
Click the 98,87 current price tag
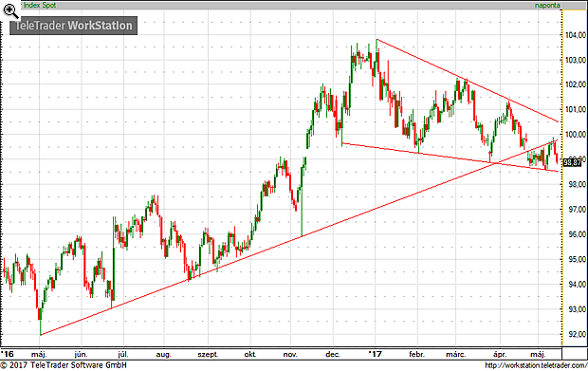[572, 162]
